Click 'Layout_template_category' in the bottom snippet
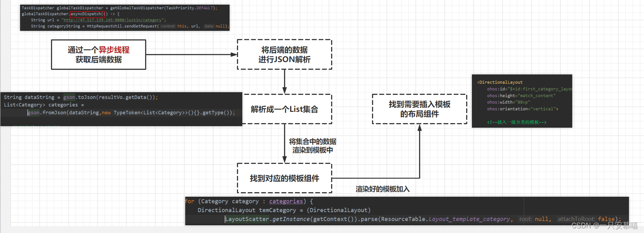Screen dimensions: 644x233 [x=469, y=219]
